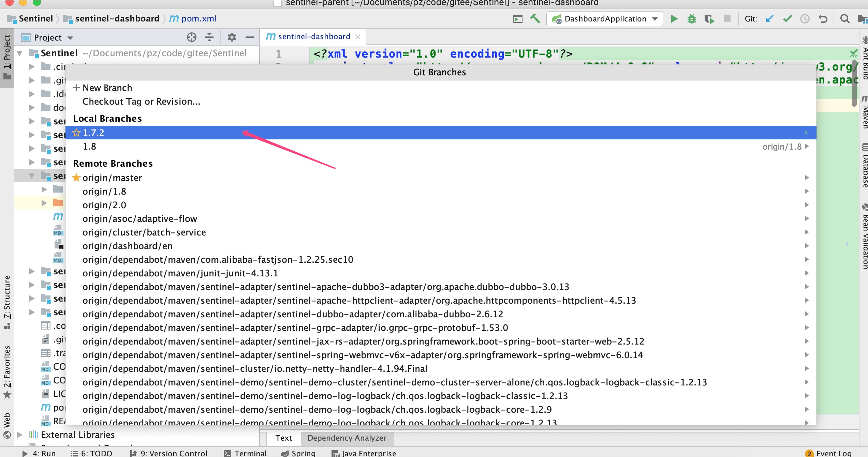The image size is (868, 457).
Task: Hide the Project panel with minus icon
Action: click(250, 37)
